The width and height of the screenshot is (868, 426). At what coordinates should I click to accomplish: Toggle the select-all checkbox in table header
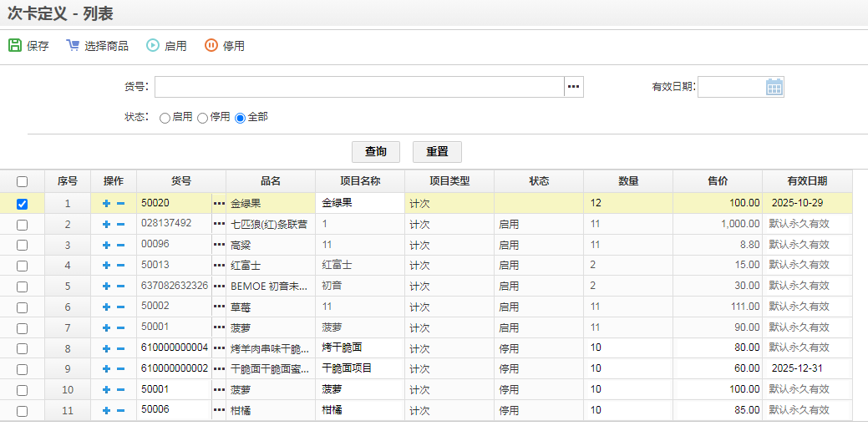(x=23, y=181)
